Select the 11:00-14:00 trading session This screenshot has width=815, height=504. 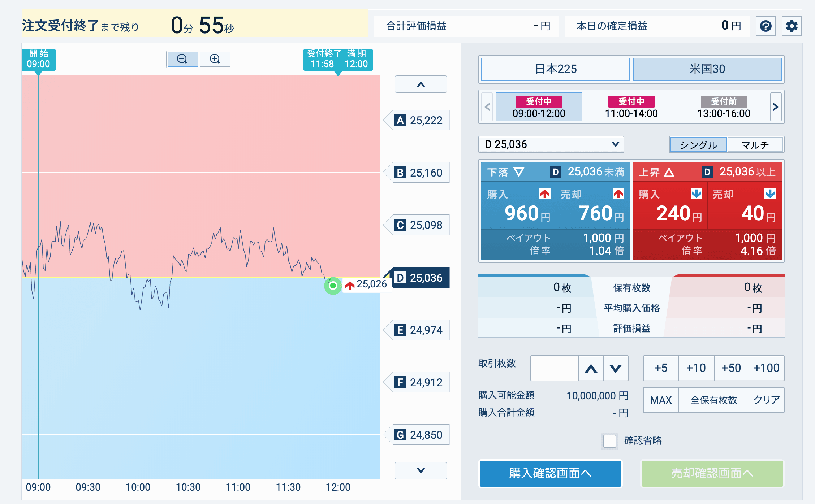631,107
